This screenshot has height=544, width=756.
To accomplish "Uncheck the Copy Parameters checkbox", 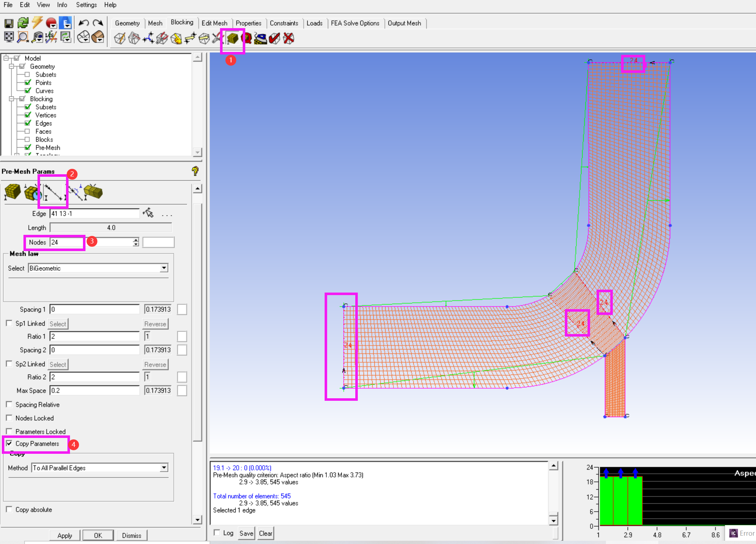I will click(x=9, y=443).
